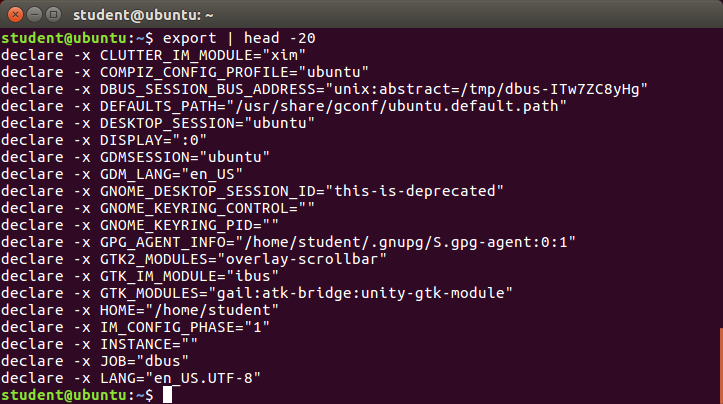The height and width of the screenshot is (404, 723).
Task: Close the terminal window
Action: click(x=15, y=15)
